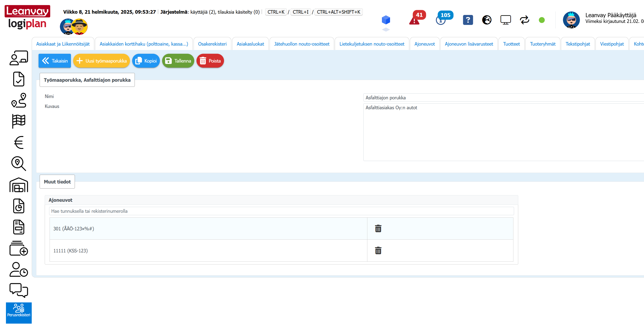Viewport: 644px width, 324px height.
Task: Click the green online status dot
Action: 542,20
